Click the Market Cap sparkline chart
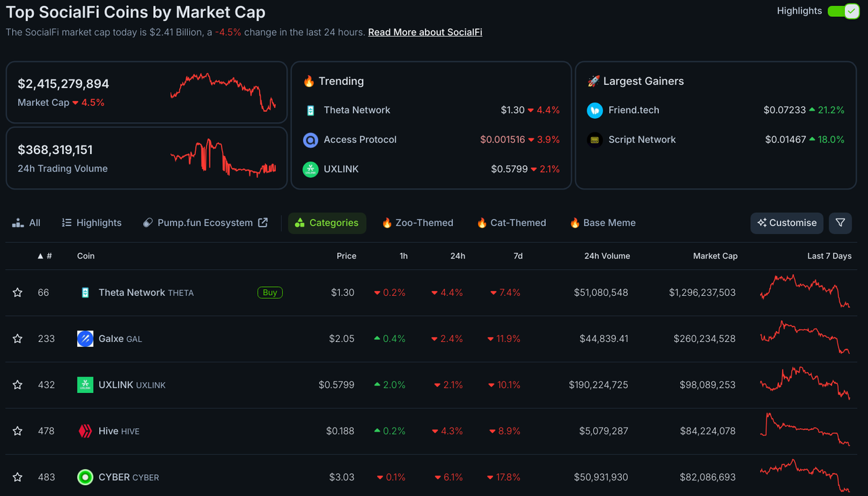This screenshot has height=496, width=868. (223, 92)
